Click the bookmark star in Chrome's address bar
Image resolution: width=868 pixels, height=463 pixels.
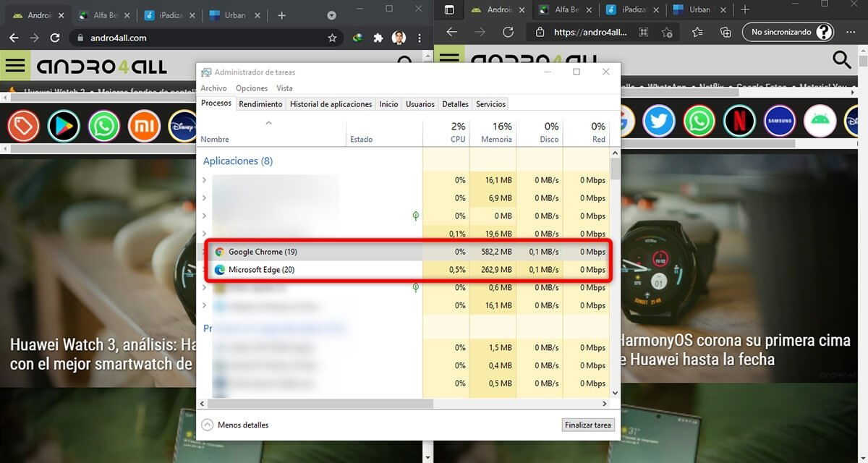(331, 37)
